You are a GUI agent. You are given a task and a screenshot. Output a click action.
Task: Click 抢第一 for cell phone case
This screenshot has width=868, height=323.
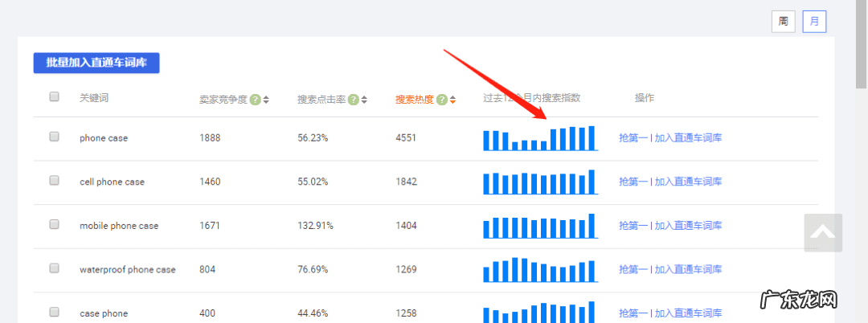point(633,182)
